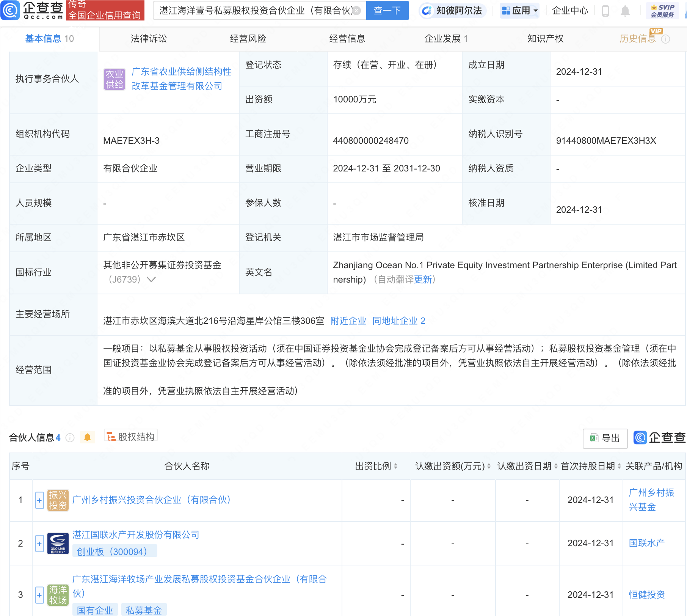Viewport: 687px width, 616px height.
Task: Toggle the partner monitoring bell icon
Action: pos(87,437)
